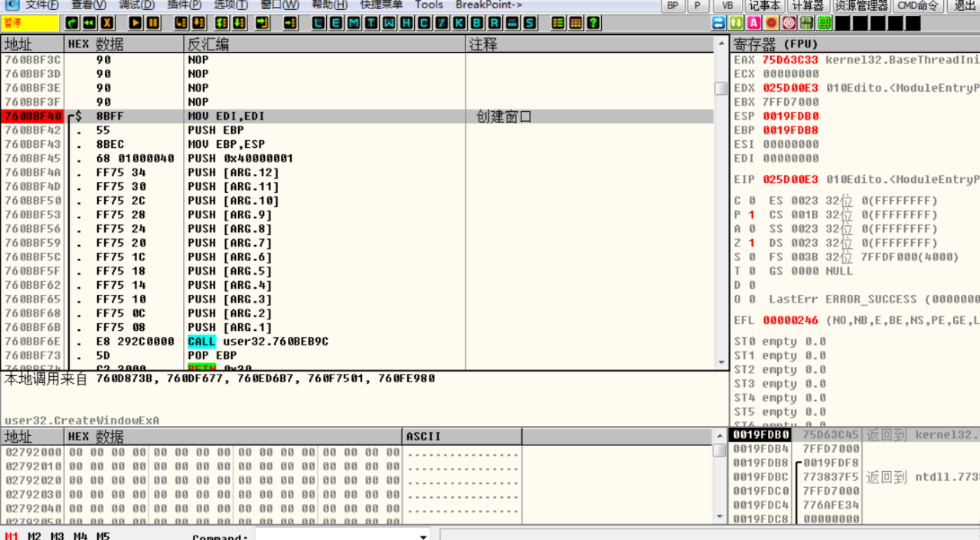Viewport: 980px width, 540px height.
Task: Click the 退出 exit button
Action: click(964, 5)
